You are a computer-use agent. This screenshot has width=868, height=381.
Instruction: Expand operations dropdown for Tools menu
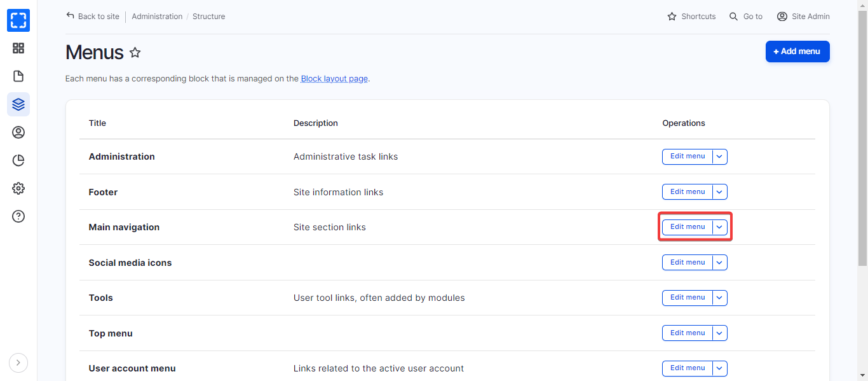tap(719, 298)
